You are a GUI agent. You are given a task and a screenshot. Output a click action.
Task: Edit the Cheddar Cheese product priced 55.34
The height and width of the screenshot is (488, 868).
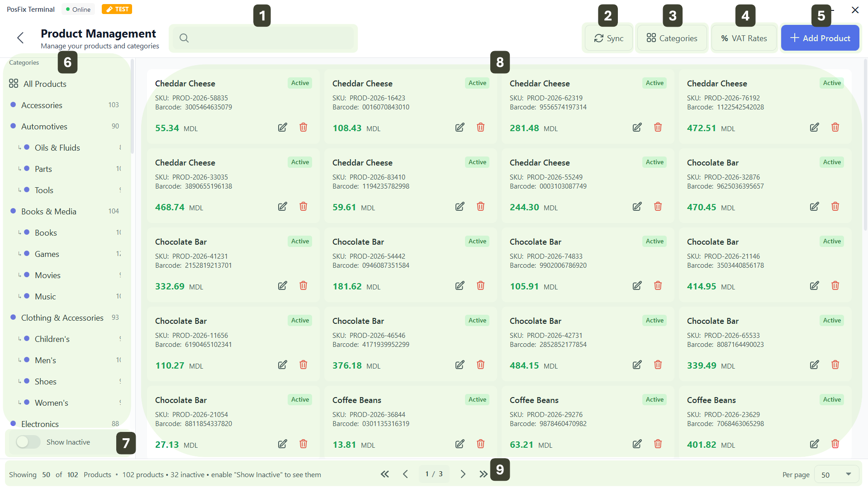[282, 128]
